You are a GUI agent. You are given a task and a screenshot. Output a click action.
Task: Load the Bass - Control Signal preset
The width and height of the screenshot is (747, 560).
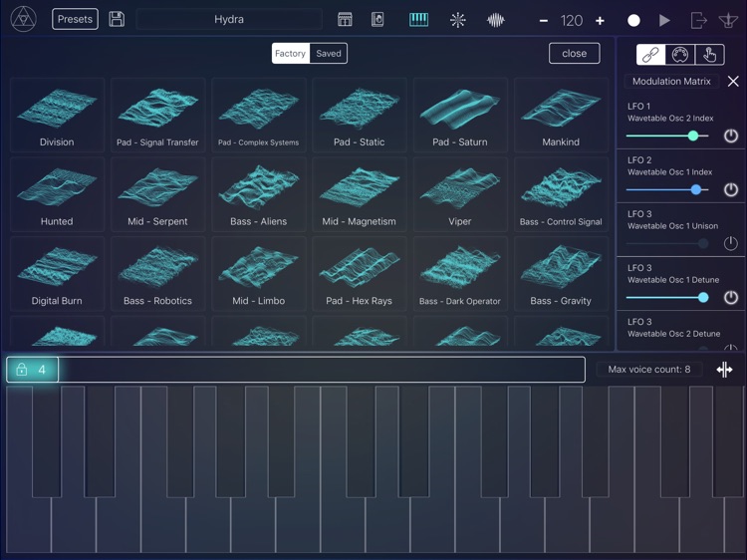[x=561, y=194]
